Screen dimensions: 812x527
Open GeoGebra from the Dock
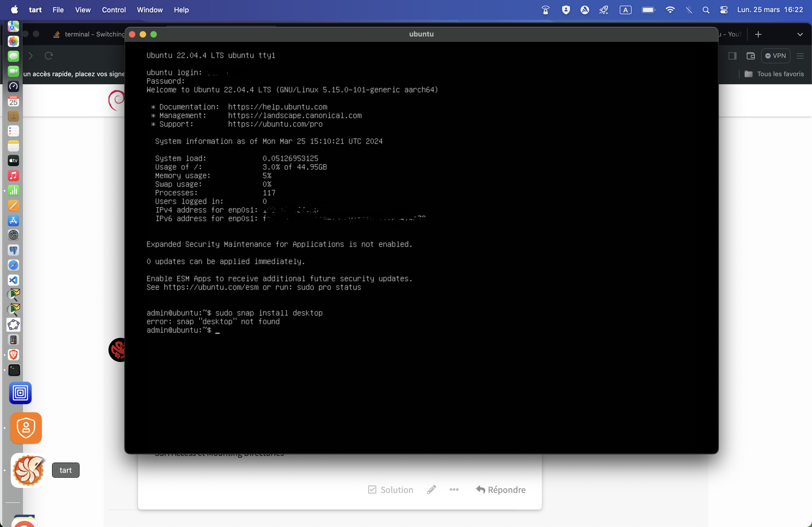click(13, 325)
